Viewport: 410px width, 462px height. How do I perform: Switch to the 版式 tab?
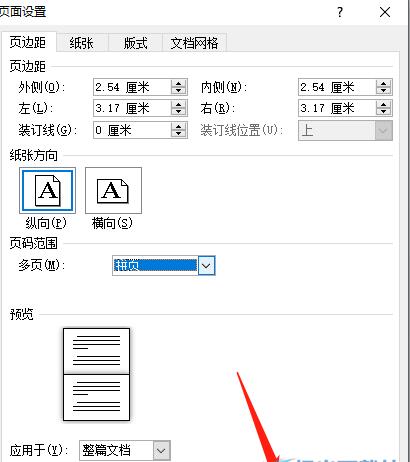pyautogui.click(x=135, y=43)
